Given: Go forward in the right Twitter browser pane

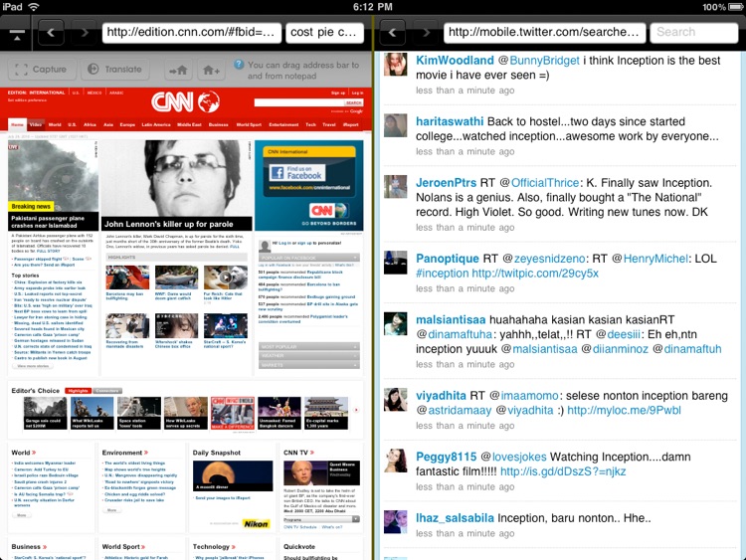Looking at the screenshot, I should click(426, 33).
